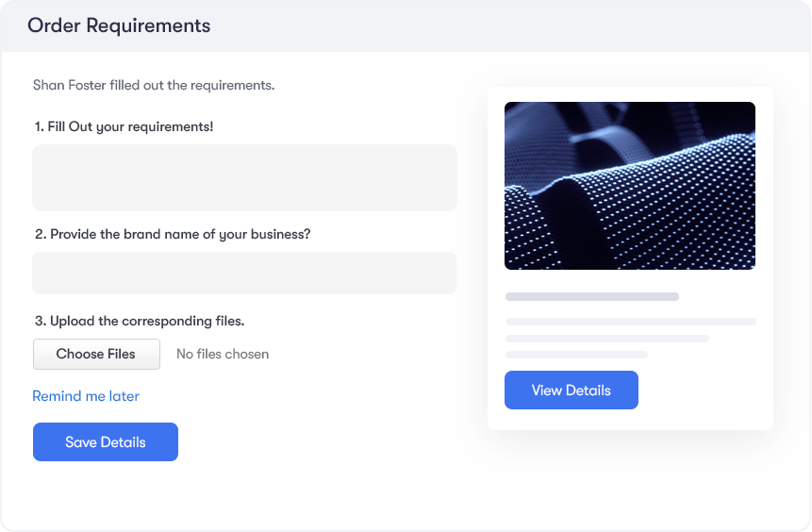Click the shortest placeholder line above View Details
The image size is (812, 532).
click(x=576, y=355)
